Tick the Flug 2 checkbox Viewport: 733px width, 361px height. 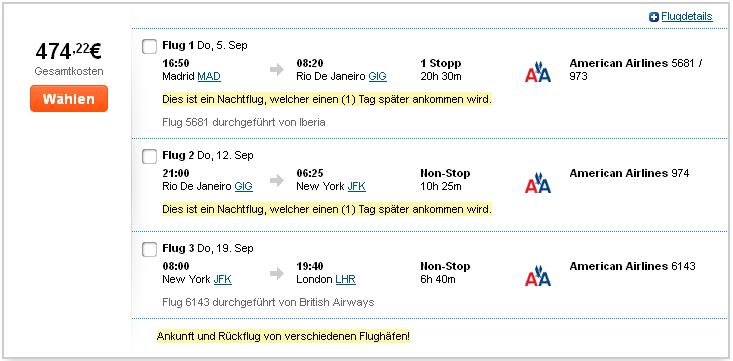pyautogui.click(x=149, y=157)
